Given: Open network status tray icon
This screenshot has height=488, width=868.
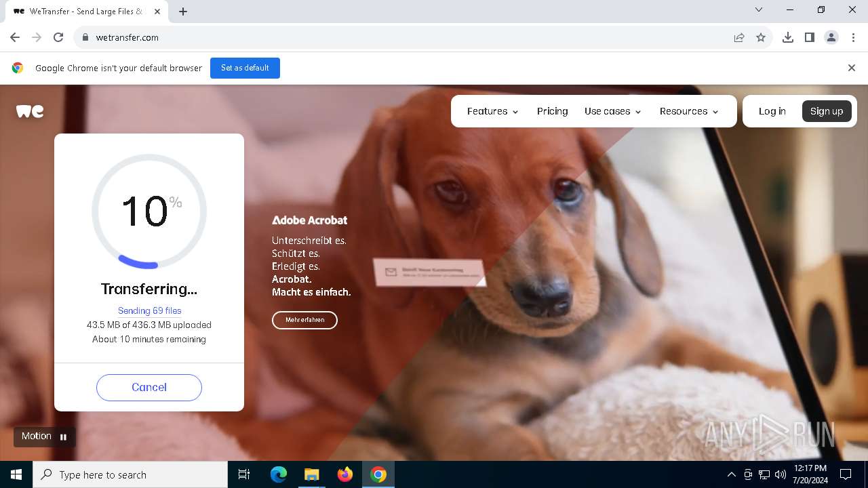Looking at the screenshot, I should pos(764,474).
